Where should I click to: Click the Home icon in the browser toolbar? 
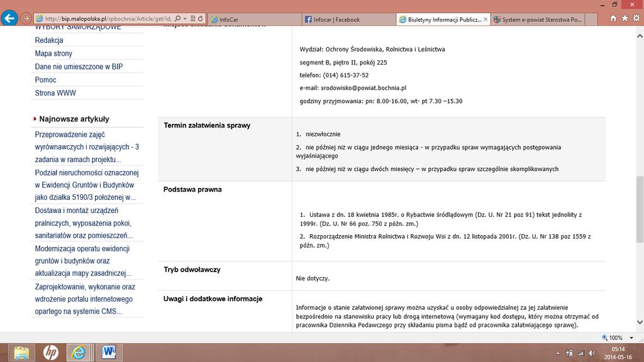(x=613, y=18)
